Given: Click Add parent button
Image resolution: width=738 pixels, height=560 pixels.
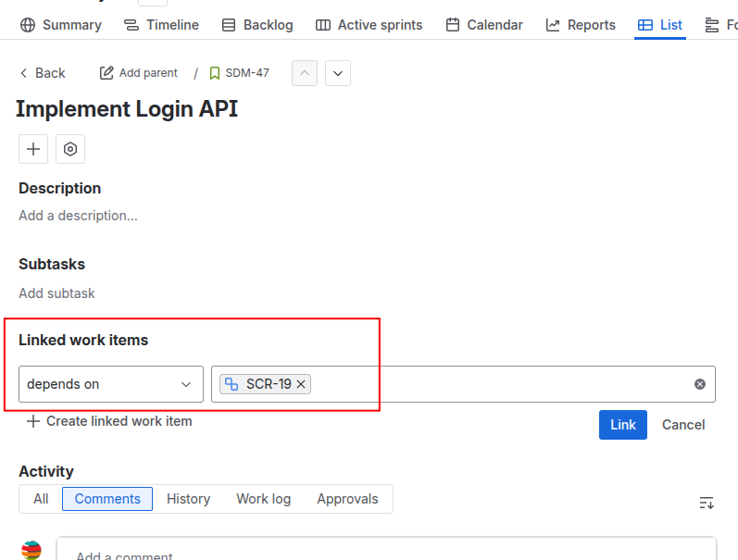Looking at the screenshot, I should [138, 73].
